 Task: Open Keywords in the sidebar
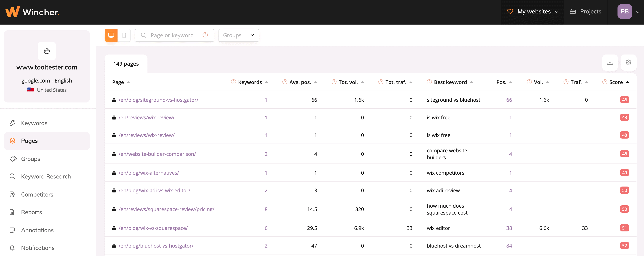coord(47,123)
